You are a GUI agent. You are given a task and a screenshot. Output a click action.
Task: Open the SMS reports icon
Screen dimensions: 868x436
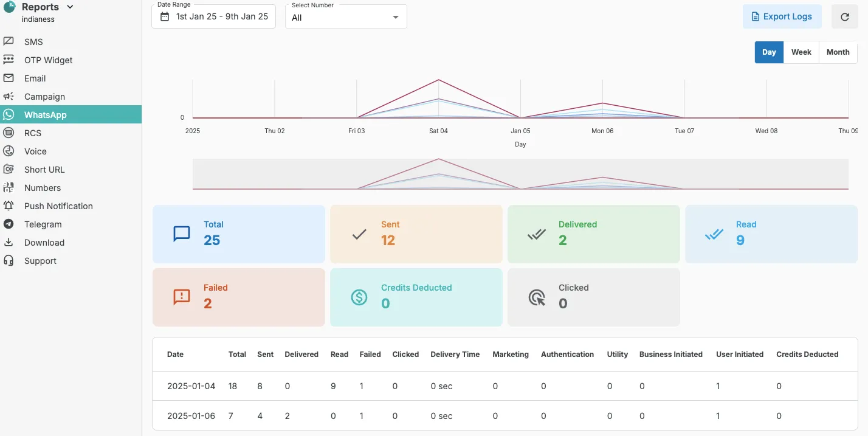point(9,42)
